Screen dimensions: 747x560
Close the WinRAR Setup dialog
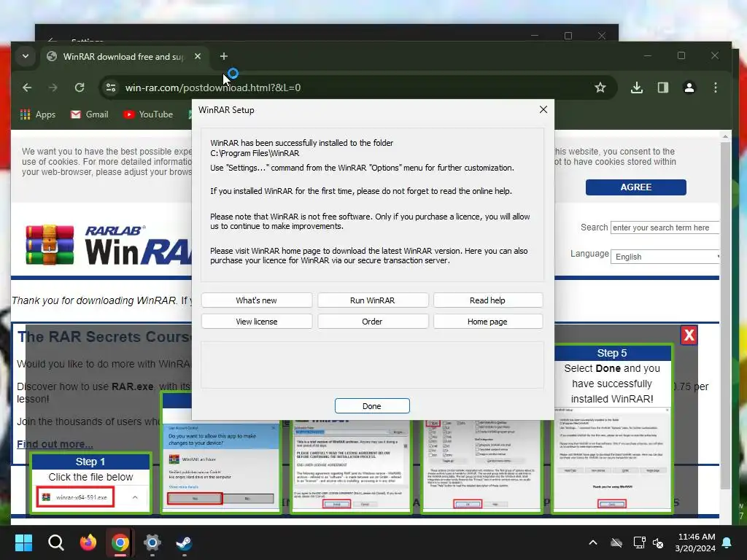pos(543,109)
